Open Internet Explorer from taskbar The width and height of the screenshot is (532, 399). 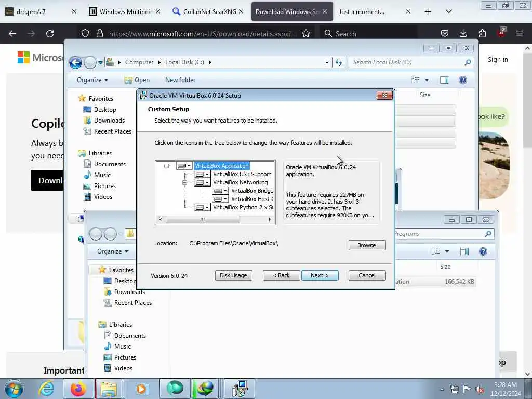(x=46, y=389)
